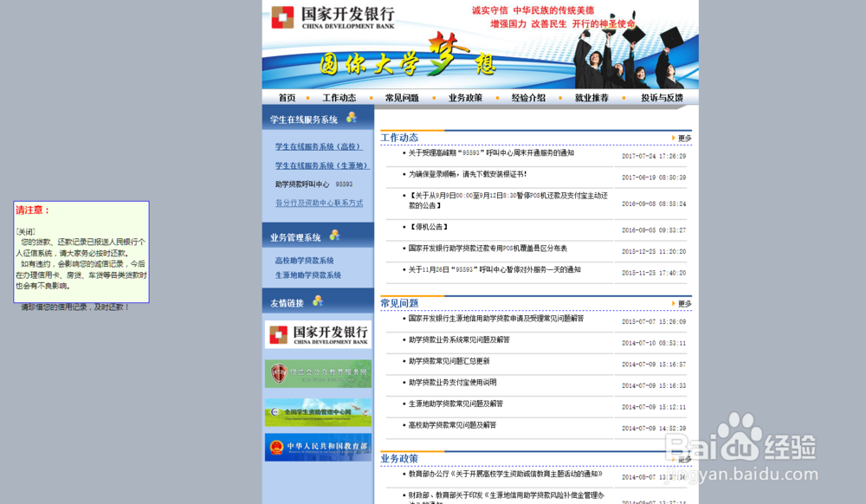The image size is (866, 504).
Task: Open the 全国学生资助管理中心网 banner
Action: [317, 412]
